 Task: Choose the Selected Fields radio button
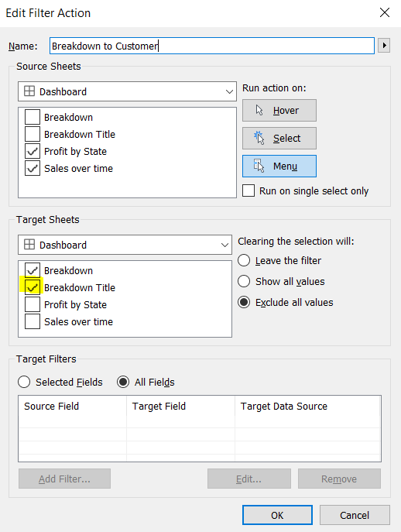[24, 382]
